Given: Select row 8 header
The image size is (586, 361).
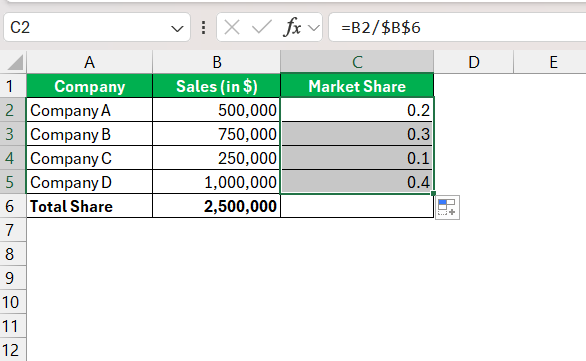Looking at the screenshot, I should coord(13,254).
